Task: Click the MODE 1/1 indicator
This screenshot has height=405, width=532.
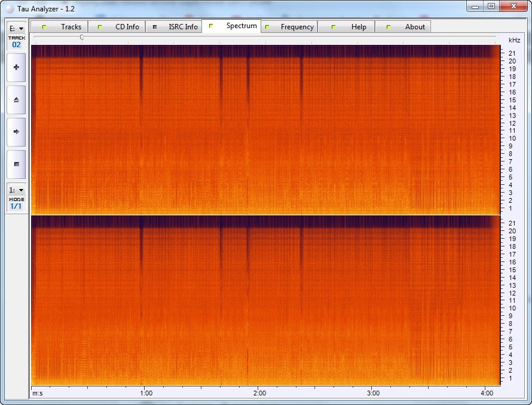Action: tap(17, 203)
